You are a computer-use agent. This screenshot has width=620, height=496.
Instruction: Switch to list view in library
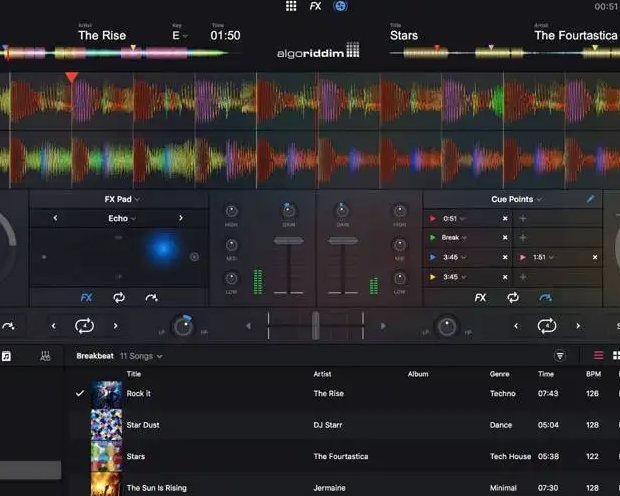(599, 356)
